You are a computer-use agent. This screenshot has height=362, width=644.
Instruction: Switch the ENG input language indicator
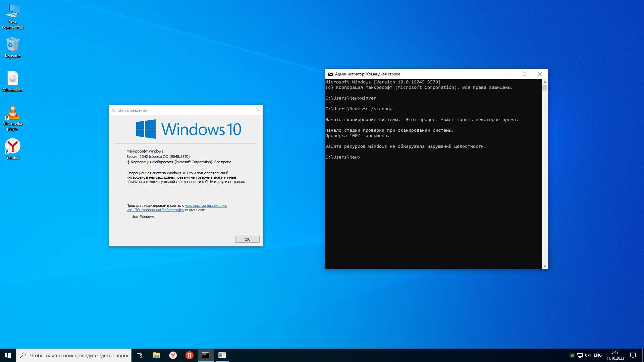(x=598, y=355)
